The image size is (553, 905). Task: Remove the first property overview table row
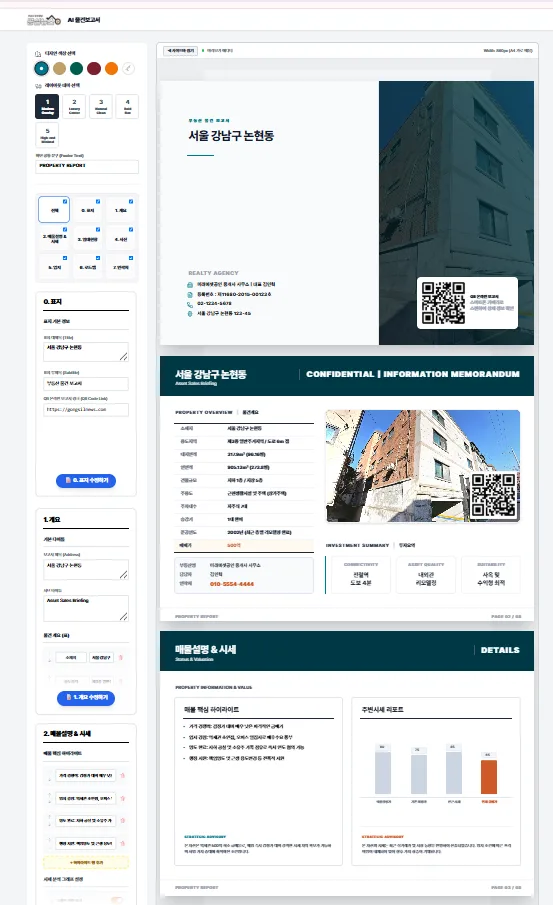pos(121,657)
